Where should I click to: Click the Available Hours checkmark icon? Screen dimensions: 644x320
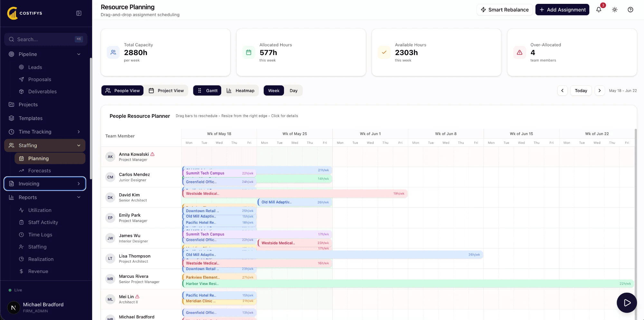point(384,52)
